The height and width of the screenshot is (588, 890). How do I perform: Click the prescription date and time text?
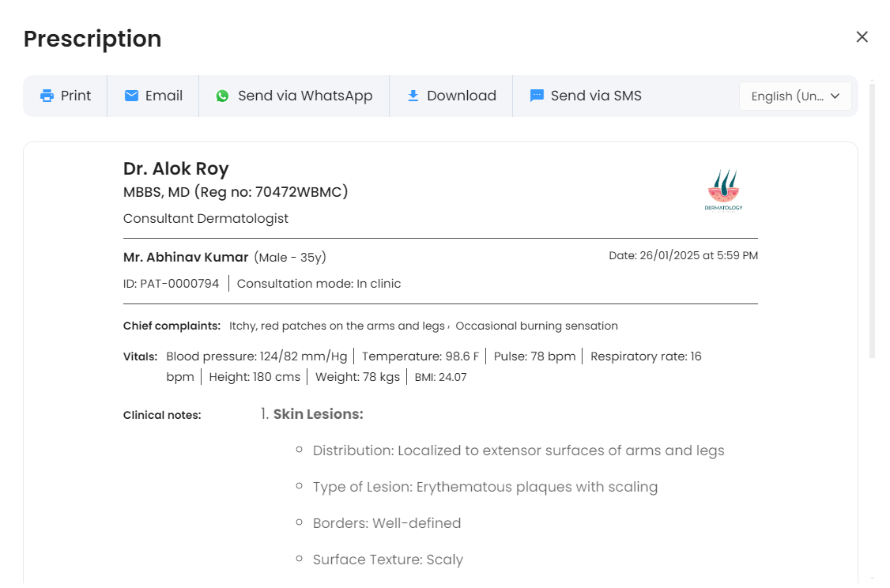pyautogui.click(x=683, y=255)
